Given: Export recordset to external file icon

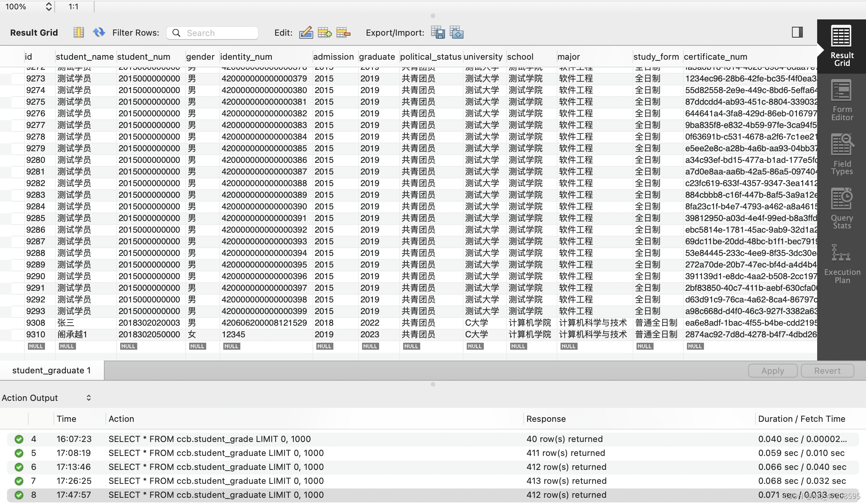Looking at the screenshot, I should [x=438, y=33].
